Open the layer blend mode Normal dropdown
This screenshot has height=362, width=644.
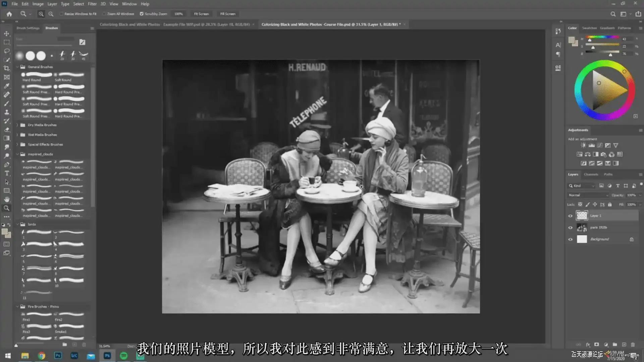click(588, 195)
